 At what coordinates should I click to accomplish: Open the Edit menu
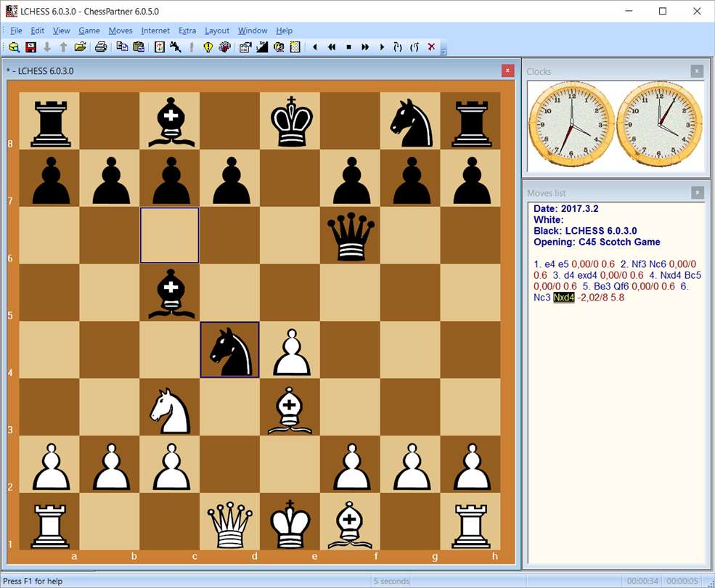(x=38, y=30)
